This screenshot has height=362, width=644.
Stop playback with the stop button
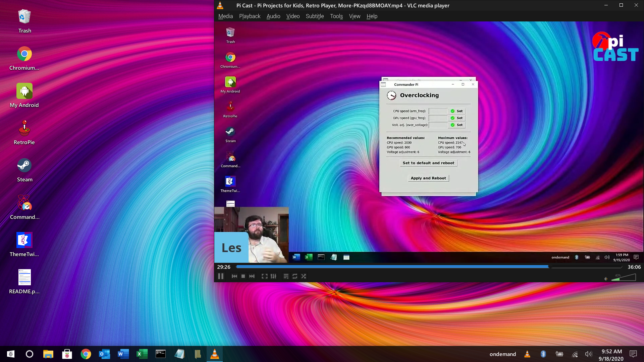[243, 276]
